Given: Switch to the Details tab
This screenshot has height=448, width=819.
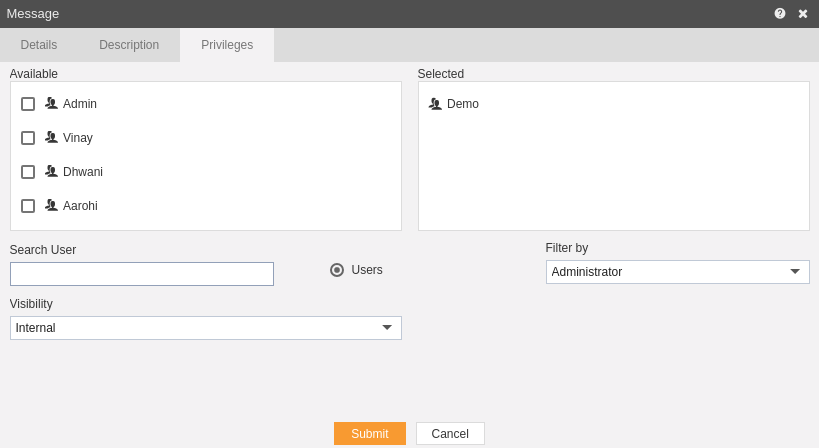Looking at the screenshot, I should [39, 45].
